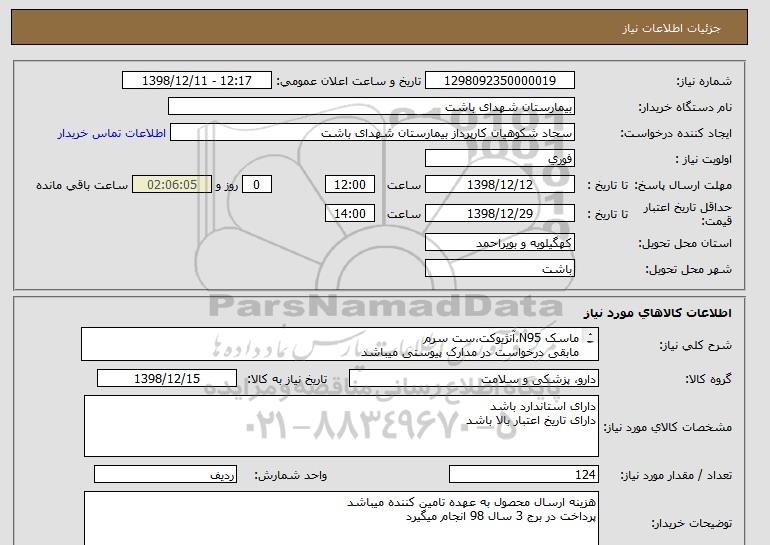
Task: Click the label شهر محل تحویل
Action: pyautogui.click(x=688, y=269)
